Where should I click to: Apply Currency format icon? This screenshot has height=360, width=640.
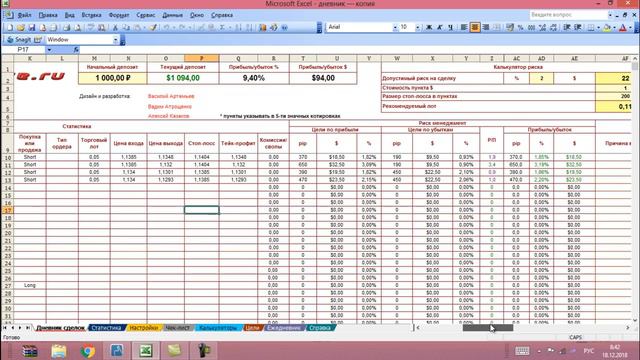510,27
